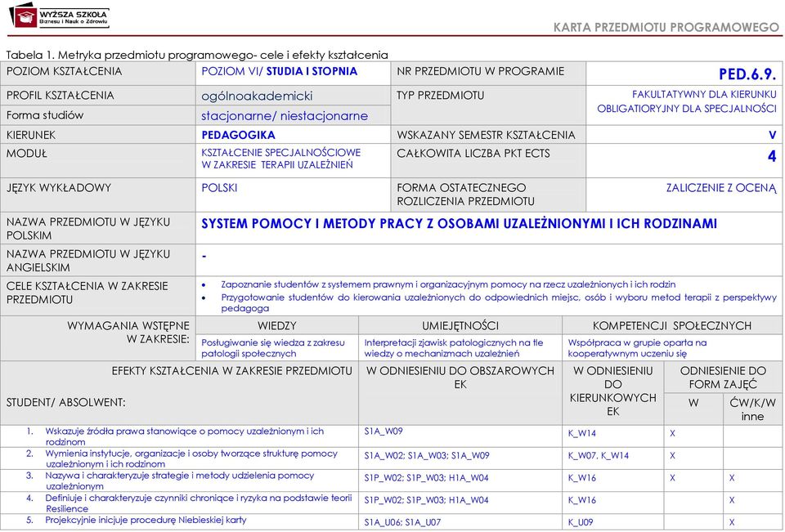Click the ĆW/K/W X mark in outcome 3 row
This screenshot has height=532, width=785.
[x=731, y=478]
